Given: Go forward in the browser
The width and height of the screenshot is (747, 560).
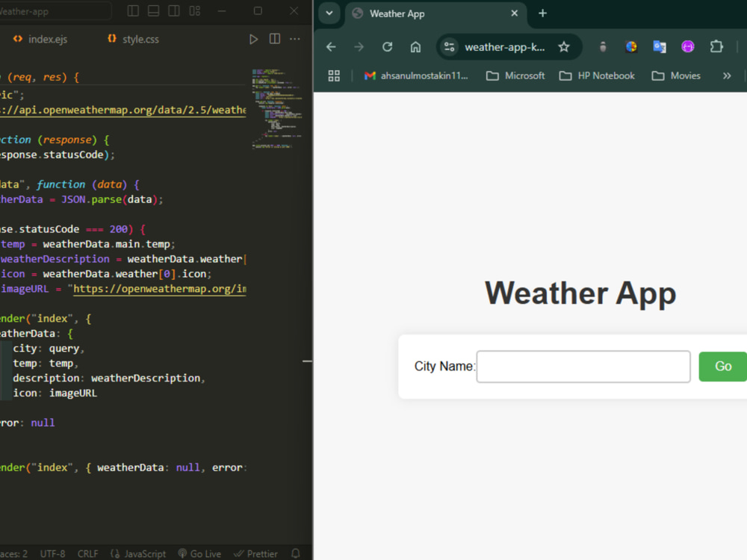Looking at the screenshot, I should pyautogui.click(x=359, y=46).
